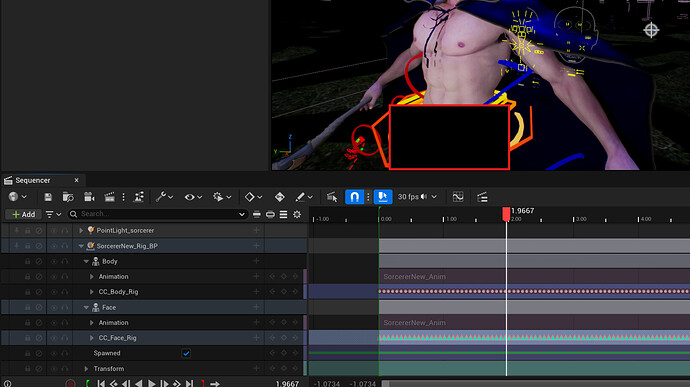The height and width of the screenshot is (387, 690).
Task: Open outliner settings gear icon
Action: [297, 214]
